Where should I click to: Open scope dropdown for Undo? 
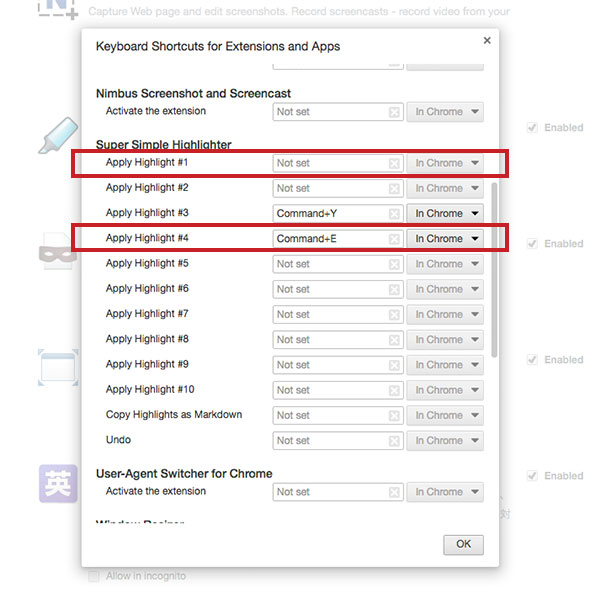445,441
